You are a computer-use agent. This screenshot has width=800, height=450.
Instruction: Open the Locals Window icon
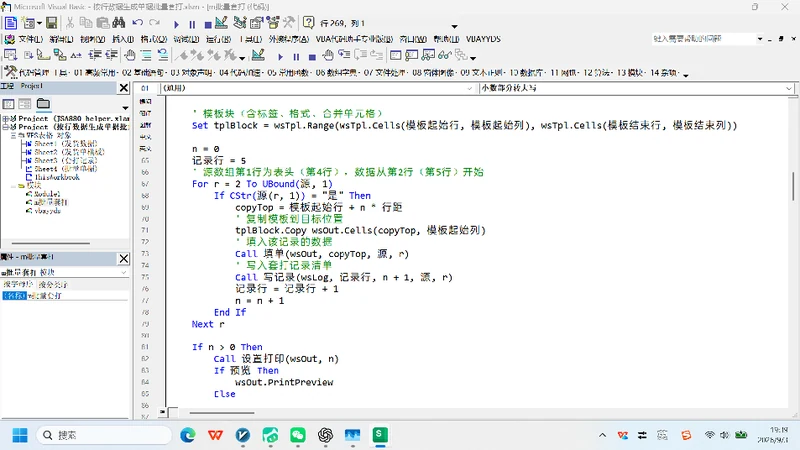point(395,55)
